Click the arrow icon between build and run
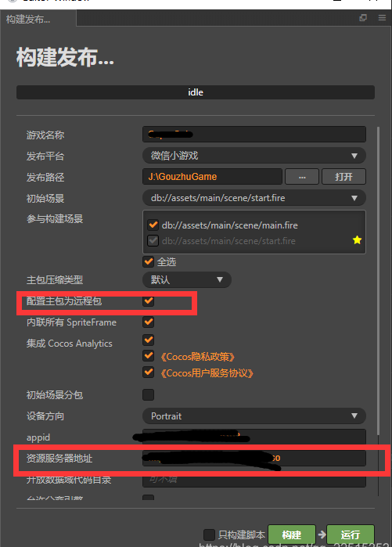The image size is (392, 547). (322, 534)
